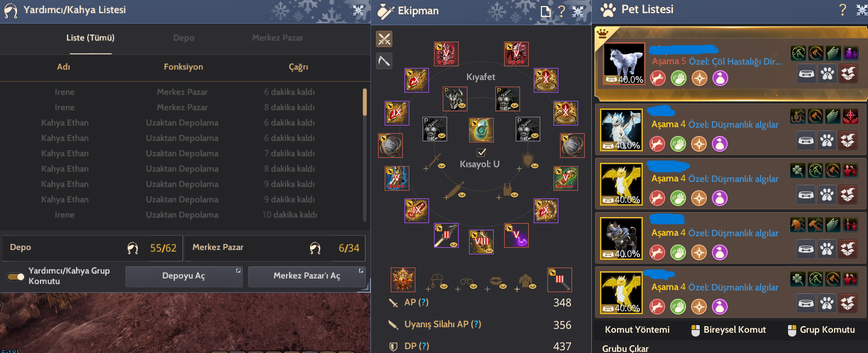Open paw info icon on ice dragon pet
Screen dimensions: 868x353
[827, 141]
